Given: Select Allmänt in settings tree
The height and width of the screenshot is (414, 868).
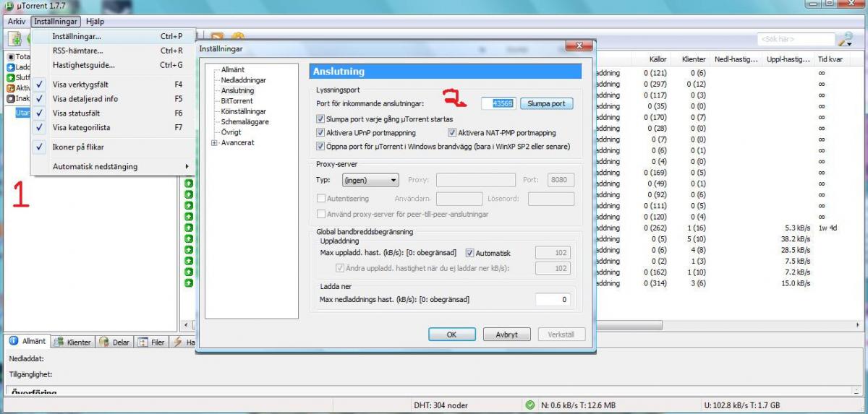Looking at the screenshot, I should (233, 70).
